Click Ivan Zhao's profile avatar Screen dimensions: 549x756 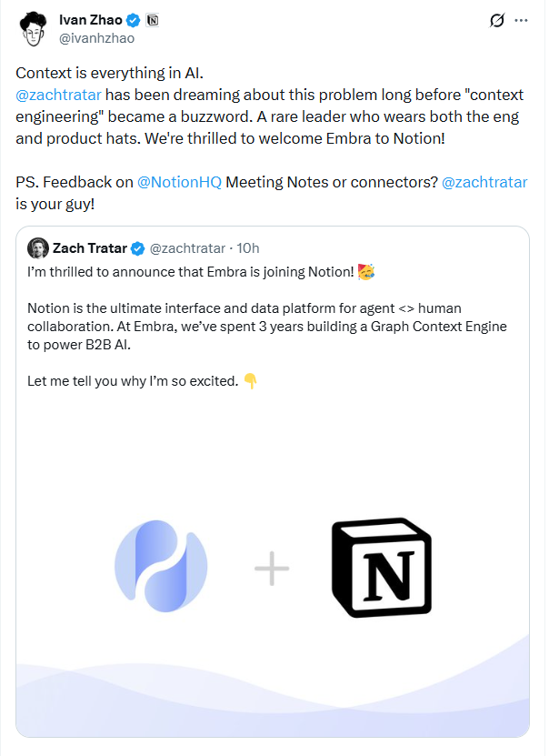coord(32,29)
